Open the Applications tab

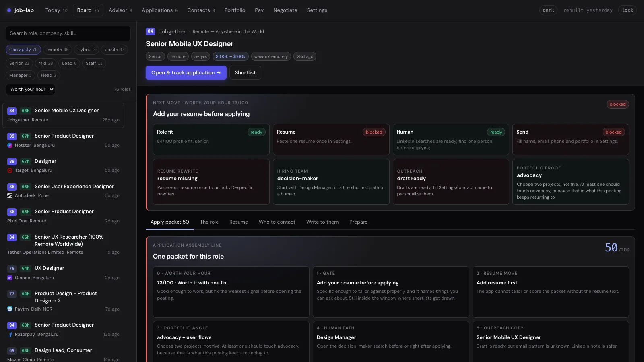click(x=159, y=10)
